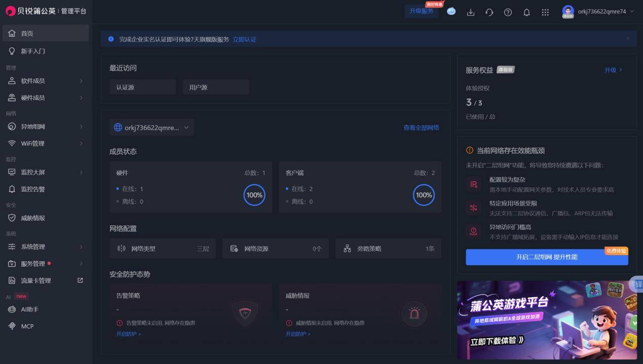This screenshot has width=643, height=364.
Task: Click the cloud mascot icon in header
Action: (451, 12)
